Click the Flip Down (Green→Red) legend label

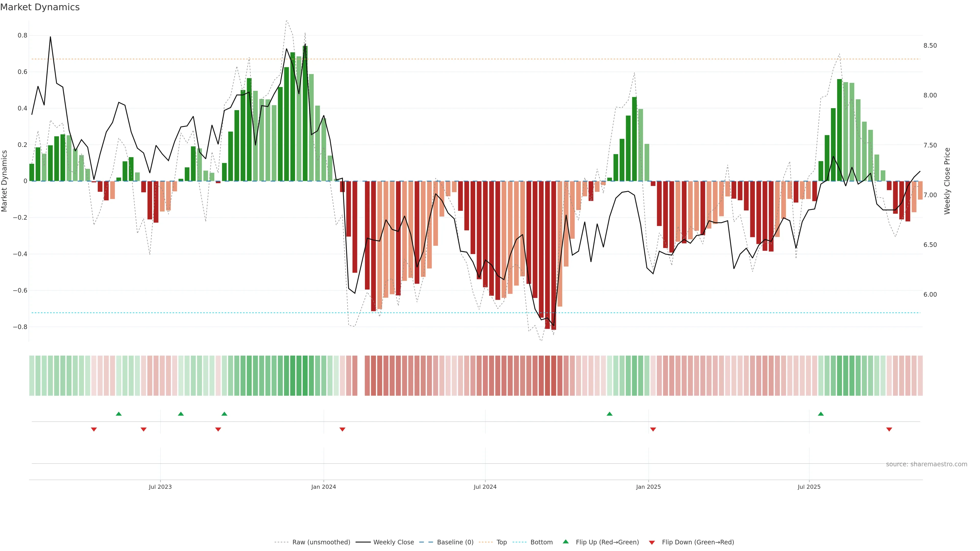pyautogui.click(x=698, y=542)
